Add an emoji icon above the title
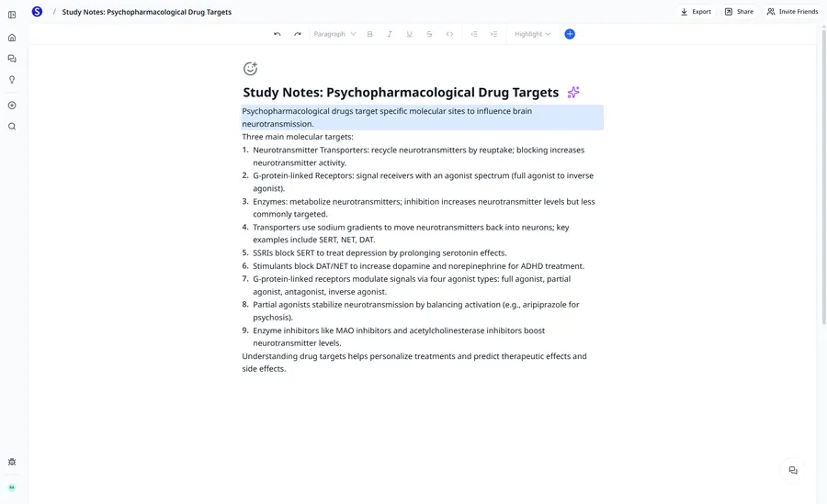Viewport: 827px width, 504px height. (250, 69)
